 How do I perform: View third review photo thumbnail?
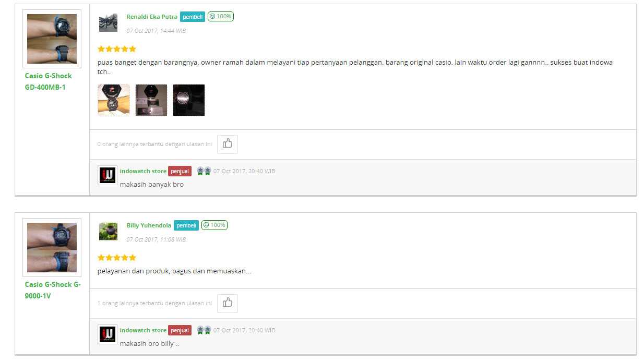pos(189,100)
